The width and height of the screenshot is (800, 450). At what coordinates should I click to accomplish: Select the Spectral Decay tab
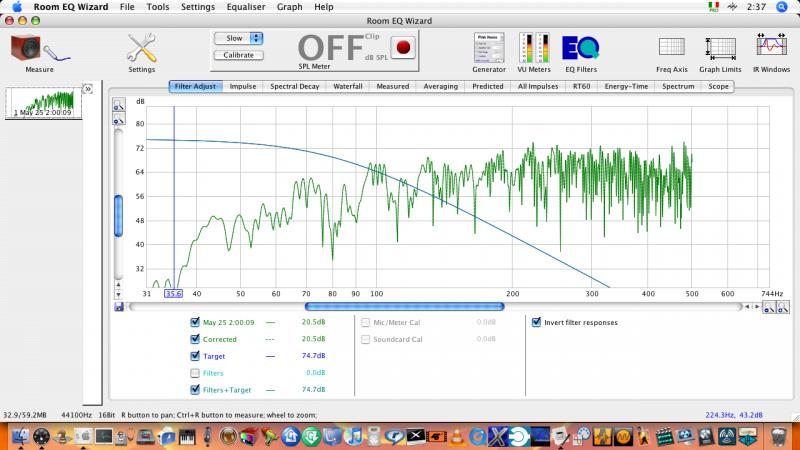click(294, 87)
